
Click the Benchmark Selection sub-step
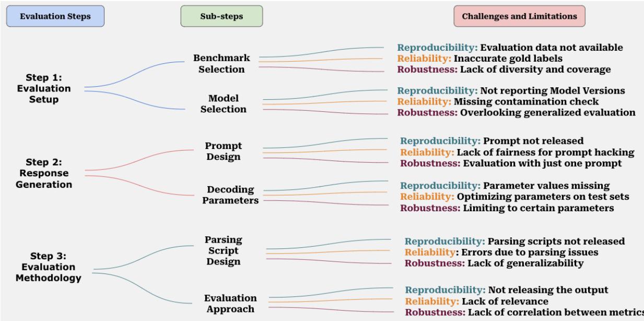click(225, 63)
